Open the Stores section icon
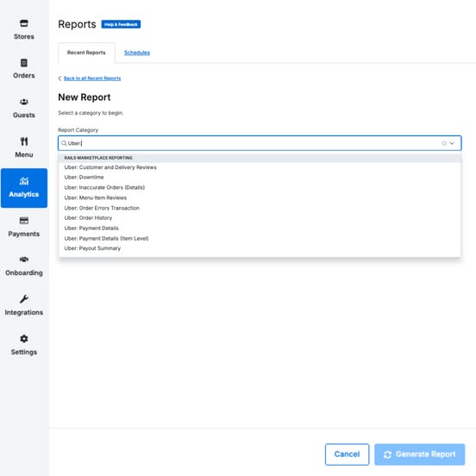Viewport: 476px width, 476px height. 23,23
